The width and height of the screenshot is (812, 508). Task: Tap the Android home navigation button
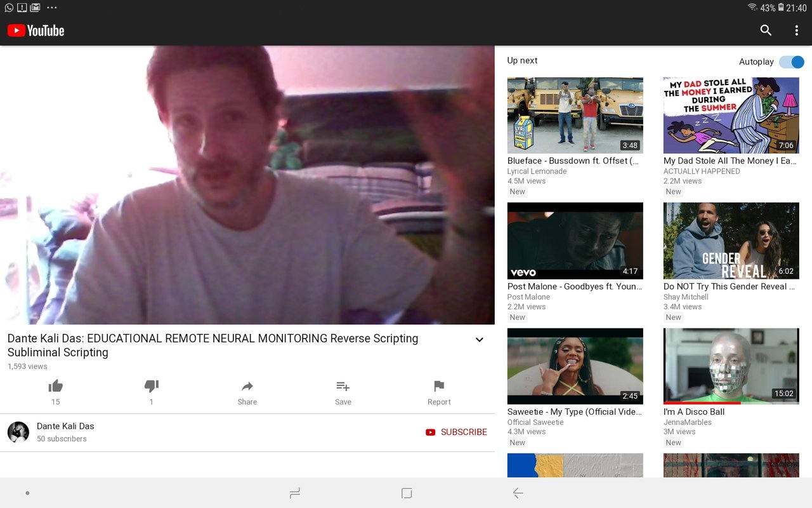(x=407, y=493)
